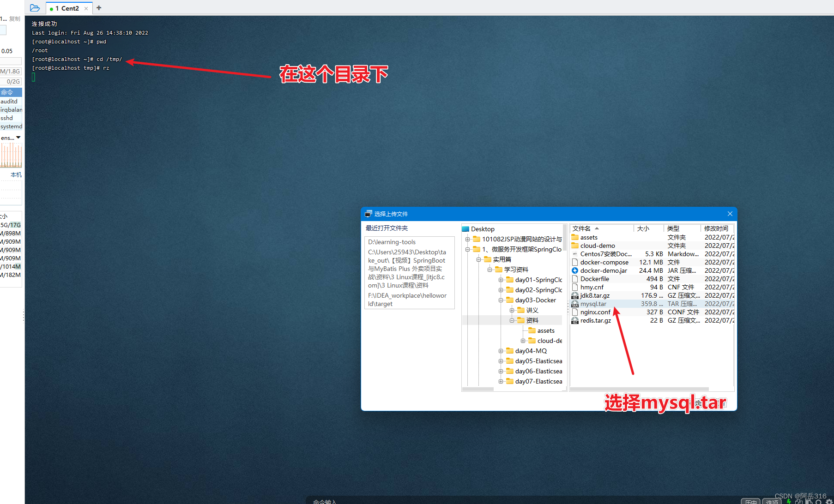Select the hmy.cnf file name
Screen dimensions: 834x504
(x=592, y=287)
